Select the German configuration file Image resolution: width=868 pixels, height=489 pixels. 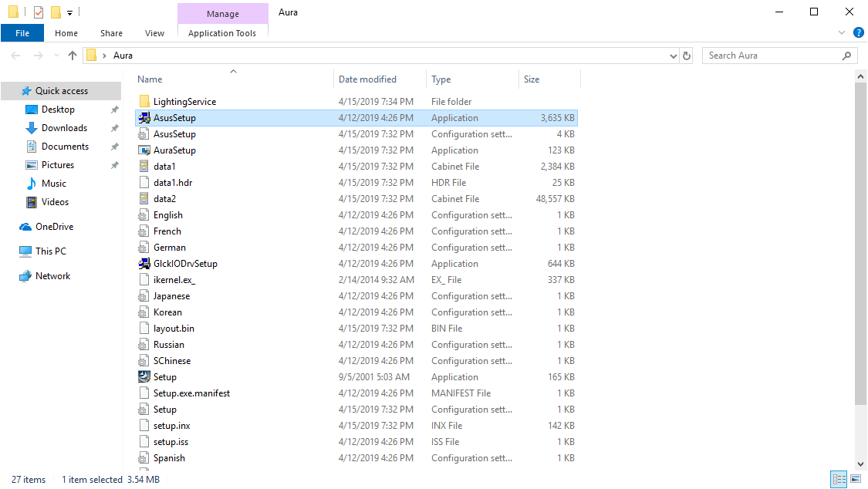356,248
